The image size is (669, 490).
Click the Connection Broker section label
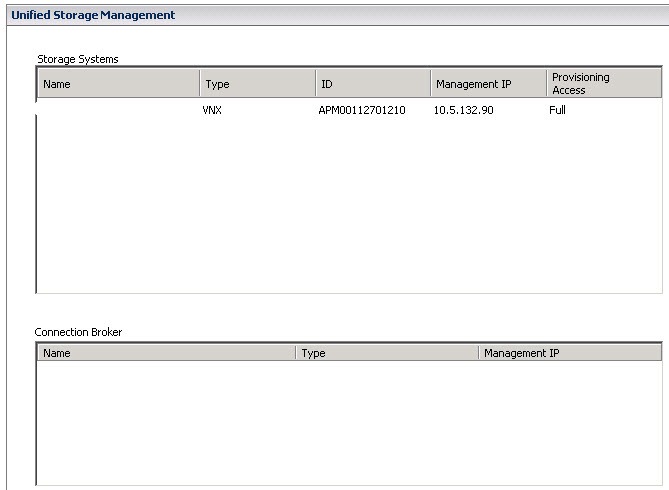78,332
